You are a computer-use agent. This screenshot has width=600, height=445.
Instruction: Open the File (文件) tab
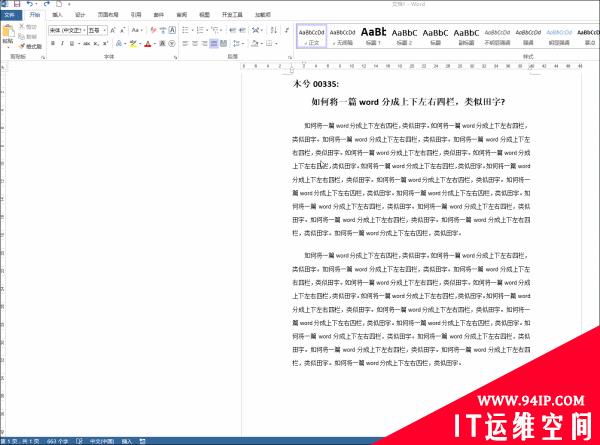coord(10,15)
